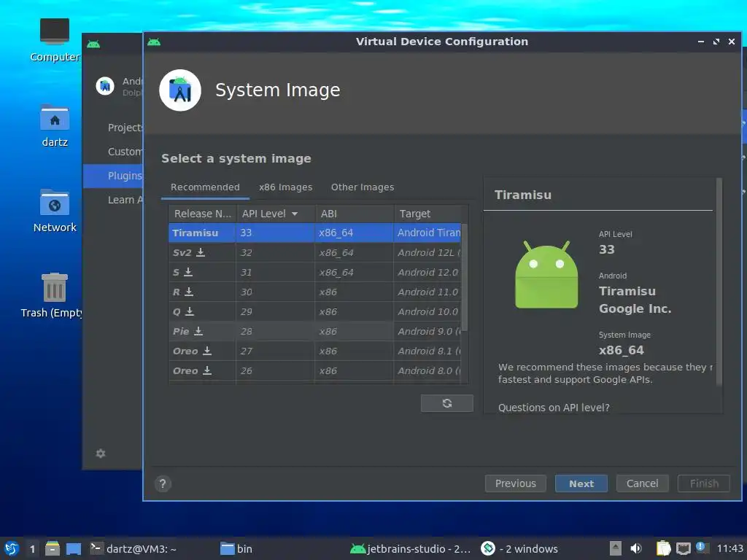Download the Sv2 system image
Viewport: 747px width, 560px height.
(201, 252)
